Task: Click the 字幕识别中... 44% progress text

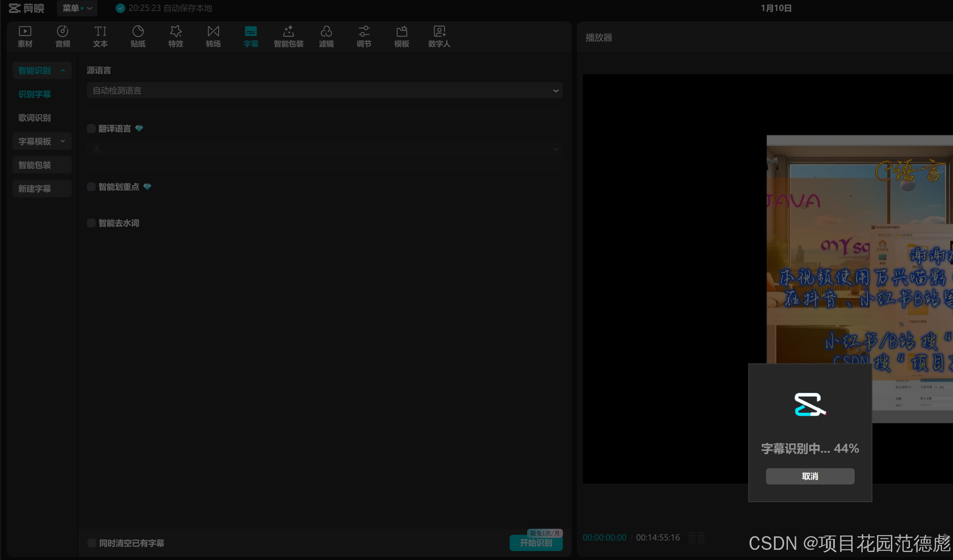Action: (810, 448)
